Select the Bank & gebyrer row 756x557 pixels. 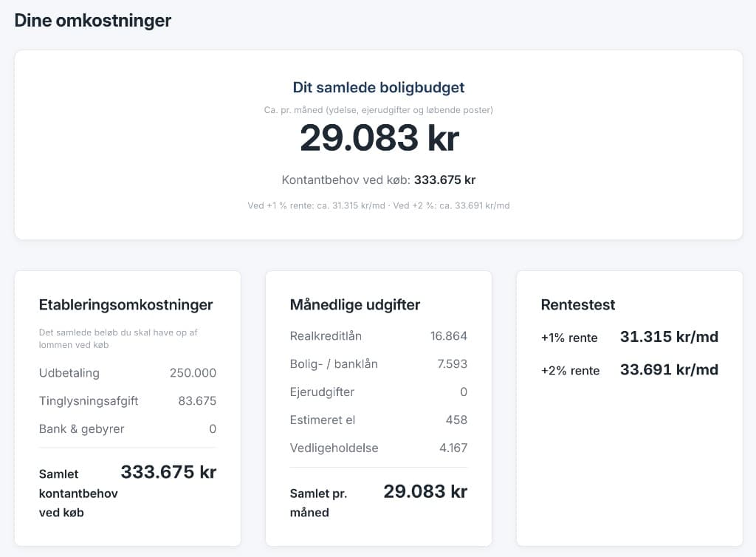(x=127, y=428)
